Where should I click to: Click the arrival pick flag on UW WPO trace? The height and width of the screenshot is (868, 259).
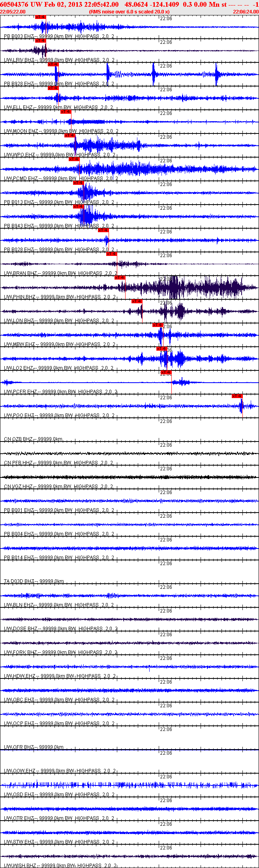(70, 135)
